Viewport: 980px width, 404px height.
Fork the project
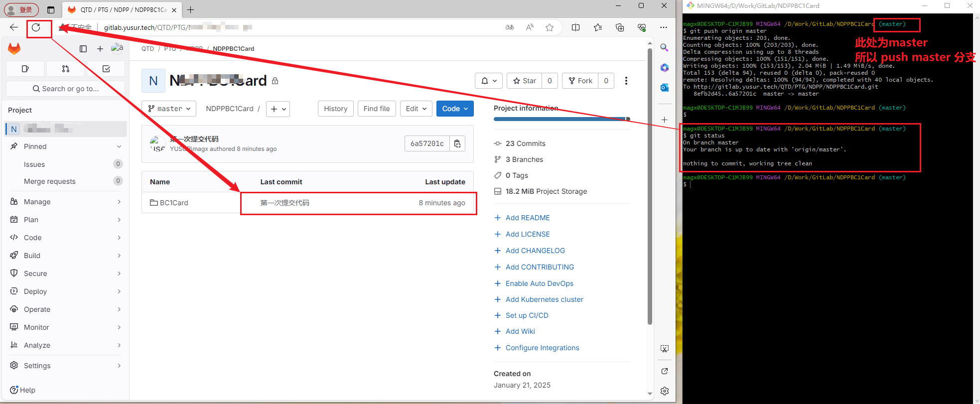(580, 81)
